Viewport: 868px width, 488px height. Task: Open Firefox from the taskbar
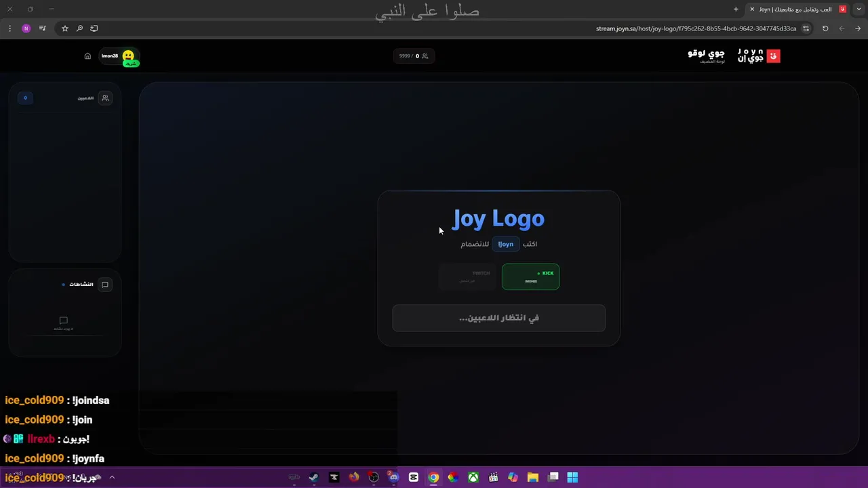[354, 477]
